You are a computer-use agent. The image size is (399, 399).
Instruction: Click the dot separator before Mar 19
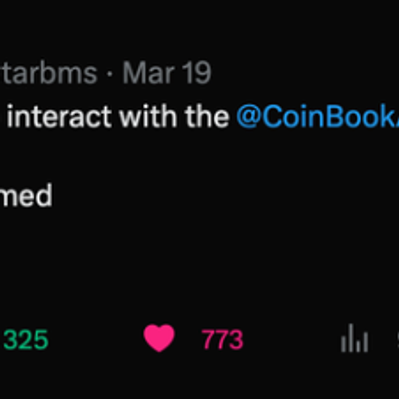click(x=109, y=74)
